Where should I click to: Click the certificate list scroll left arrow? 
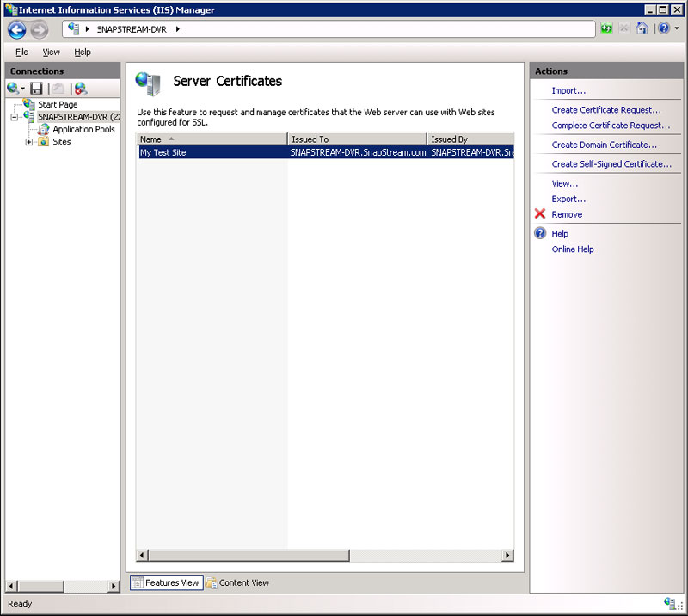142,556
